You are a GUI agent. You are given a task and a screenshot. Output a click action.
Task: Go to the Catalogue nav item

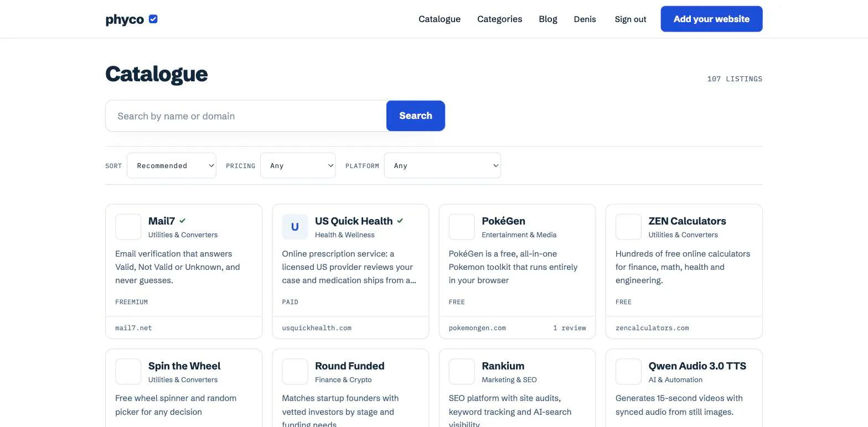tap(440, 19)
